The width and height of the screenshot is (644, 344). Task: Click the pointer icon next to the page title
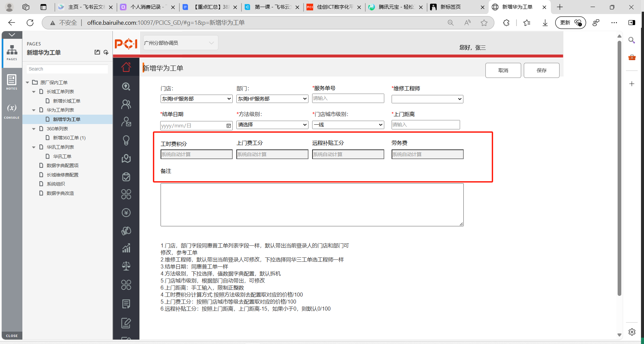click(106, 52)
